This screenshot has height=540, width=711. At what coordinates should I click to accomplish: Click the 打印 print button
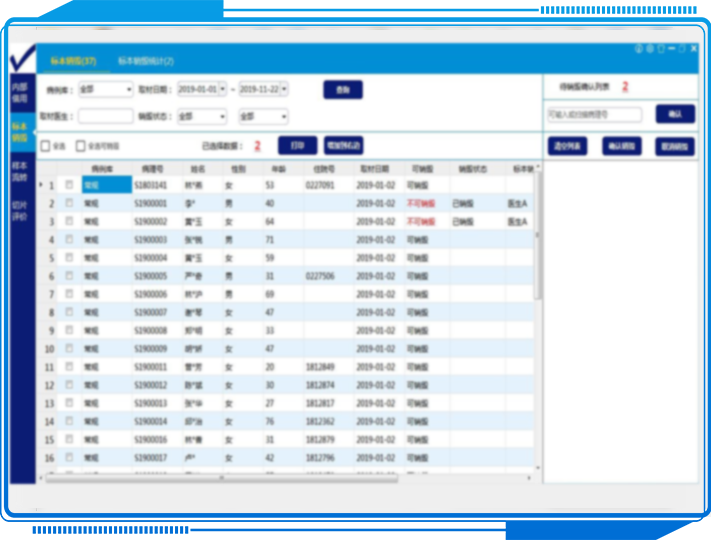(x=297, y=145)
